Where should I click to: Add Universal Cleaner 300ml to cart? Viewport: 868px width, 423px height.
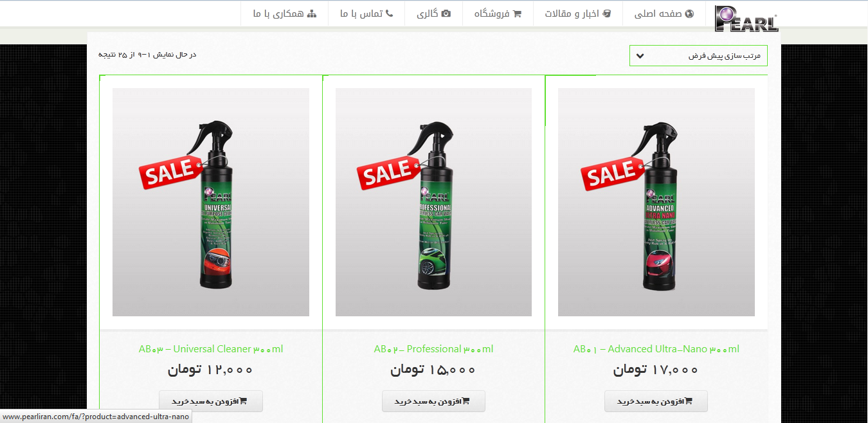(x=211, y=401)
